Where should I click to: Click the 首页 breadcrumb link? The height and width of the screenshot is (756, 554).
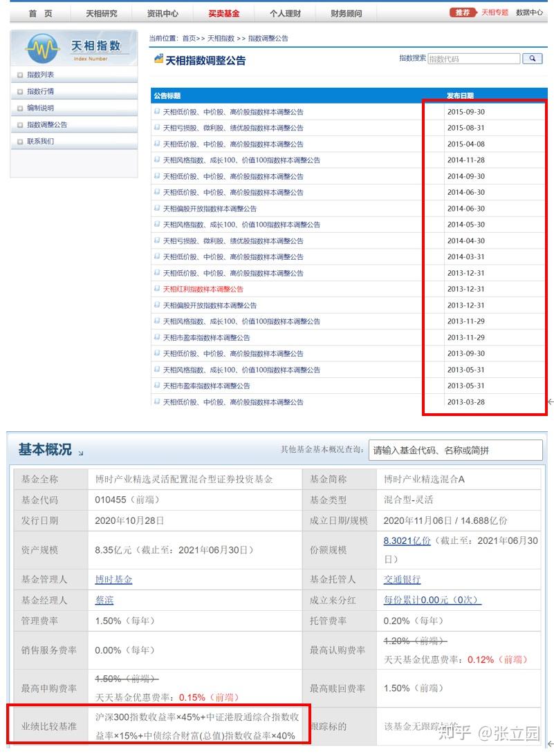click(x=190, y=39)
